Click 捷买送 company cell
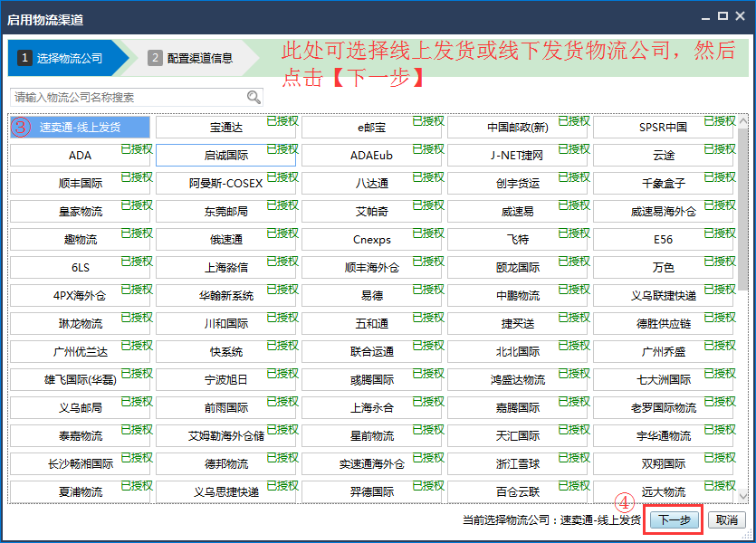 pos(517,323)
